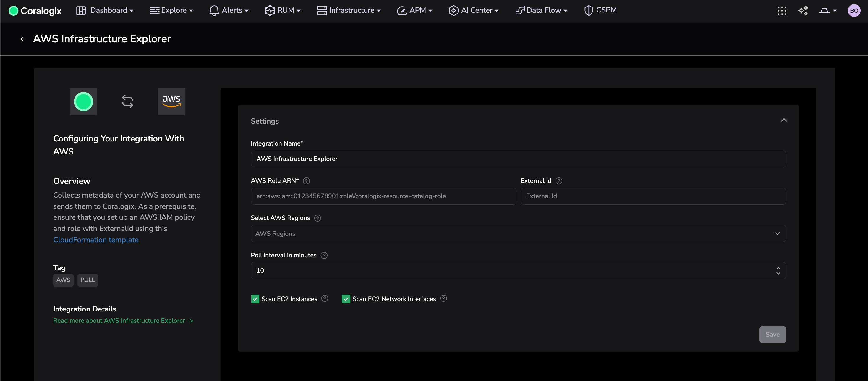Image resolution: width=868 pixels, height=381 pixels.
Task: Collapse the Settings section
Action: click(x=784, y=120)
